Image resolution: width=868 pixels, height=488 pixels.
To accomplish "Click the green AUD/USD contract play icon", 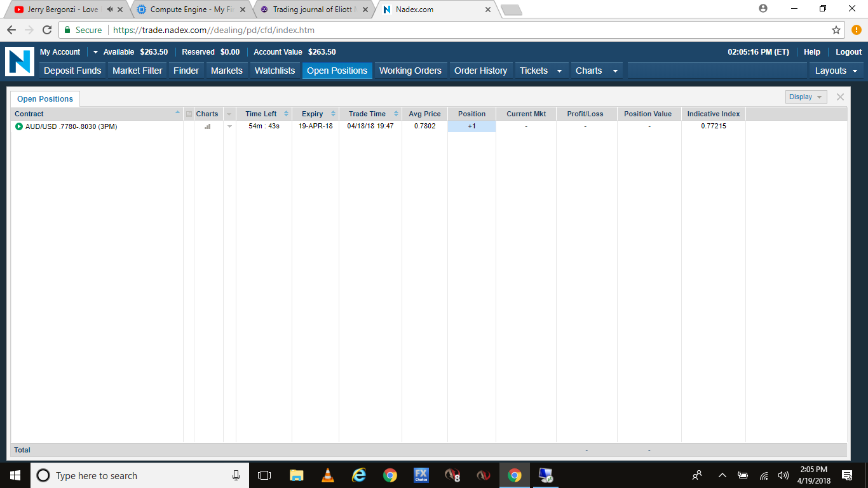I will pos(19,126).
